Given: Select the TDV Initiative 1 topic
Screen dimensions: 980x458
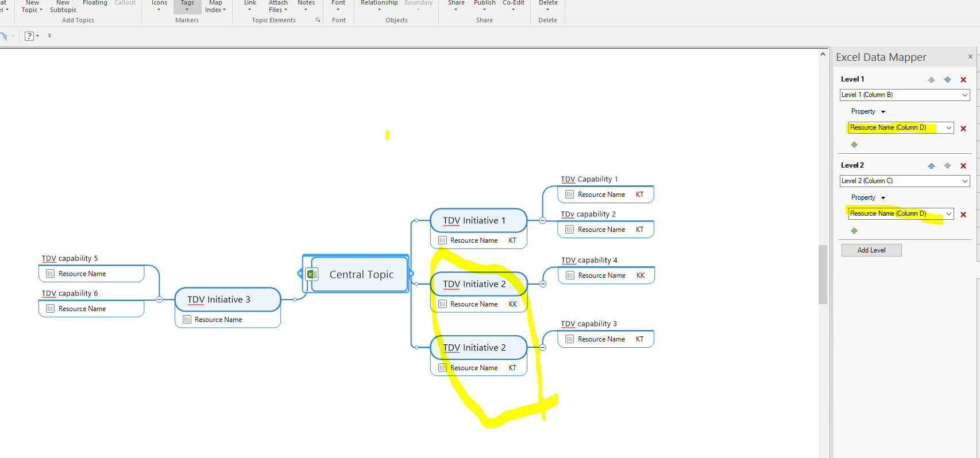Looking at the screenshot, I should coord(479,220).
